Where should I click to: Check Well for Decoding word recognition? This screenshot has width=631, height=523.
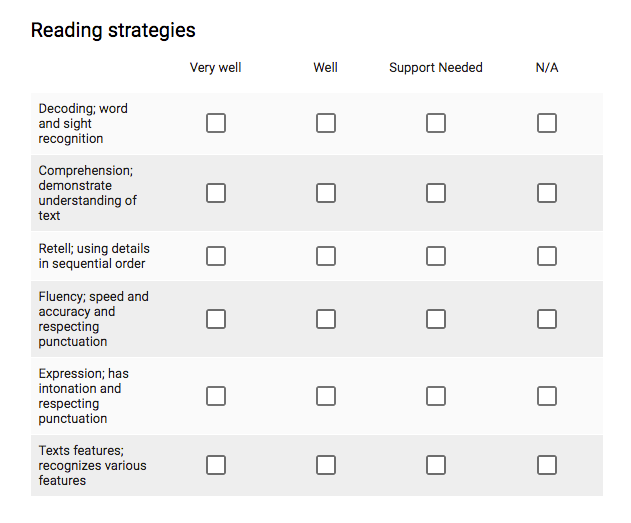tap(326, 123)
